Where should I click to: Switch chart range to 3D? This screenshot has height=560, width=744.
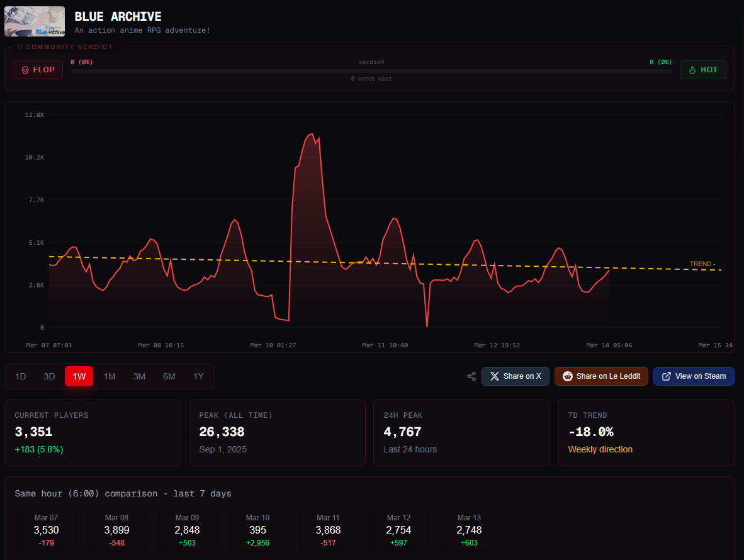click(x=49, y=376)
